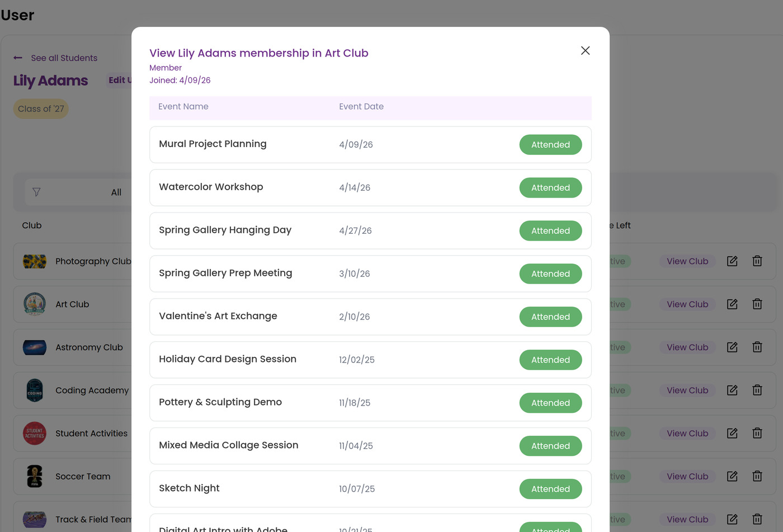
Task: Toggle Attended for Sketch Night
Action: (550, 489)
